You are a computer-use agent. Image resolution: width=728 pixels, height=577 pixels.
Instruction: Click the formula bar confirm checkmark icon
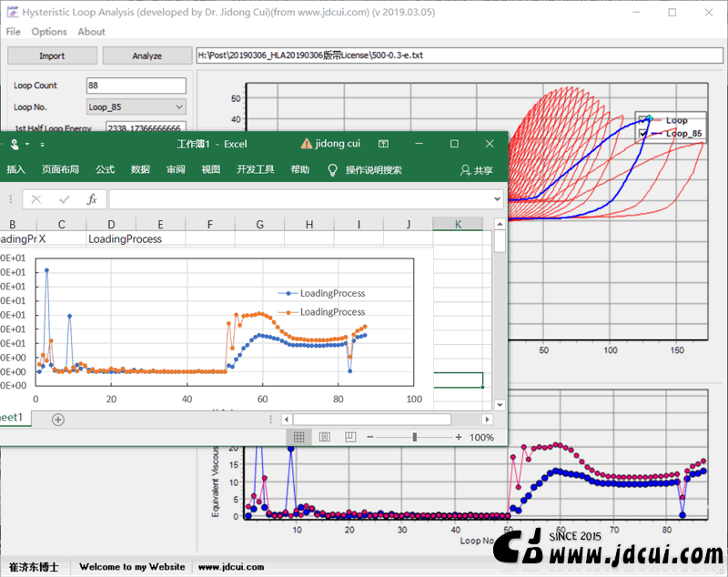tap(64, 199)
